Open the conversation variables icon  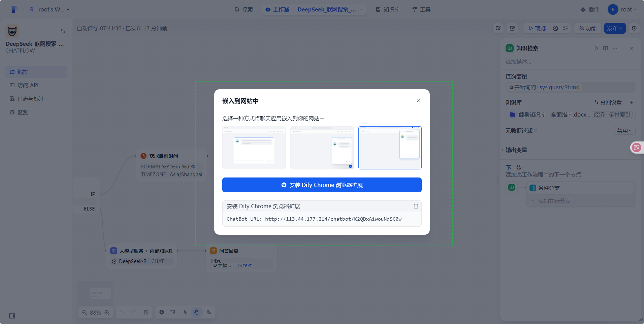click(x=498, y=28)
